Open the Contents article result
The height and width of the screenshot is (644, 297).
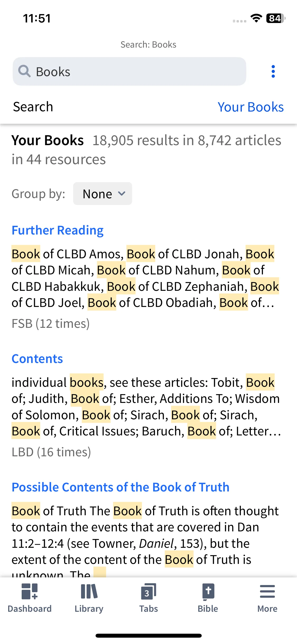[37, 359]
